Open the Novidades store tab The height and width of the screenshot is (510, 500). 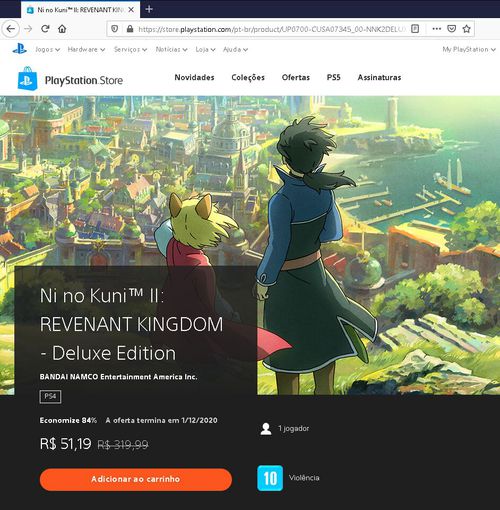tap(194, 77)
